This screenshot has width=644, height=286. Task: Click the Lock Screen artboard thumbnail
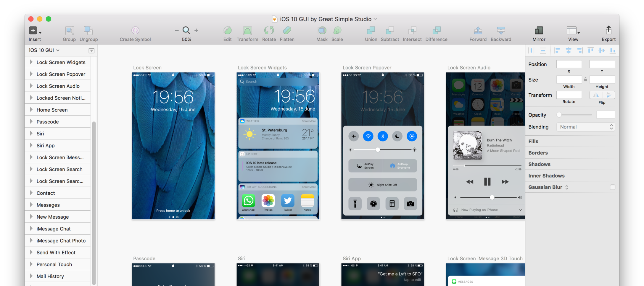173,146
